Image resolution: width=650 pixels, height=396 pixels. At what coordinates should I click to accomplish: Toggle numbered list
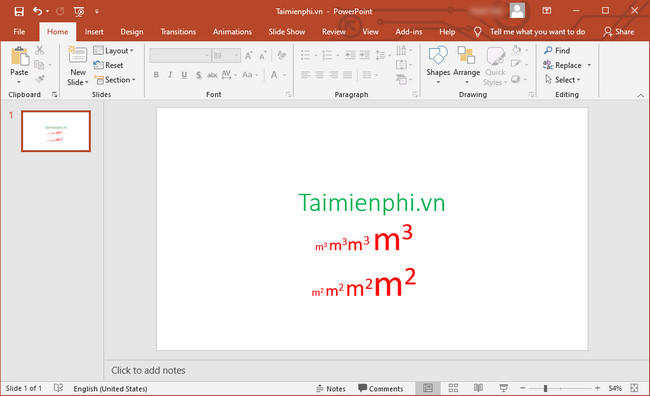[x=327, y=55]
